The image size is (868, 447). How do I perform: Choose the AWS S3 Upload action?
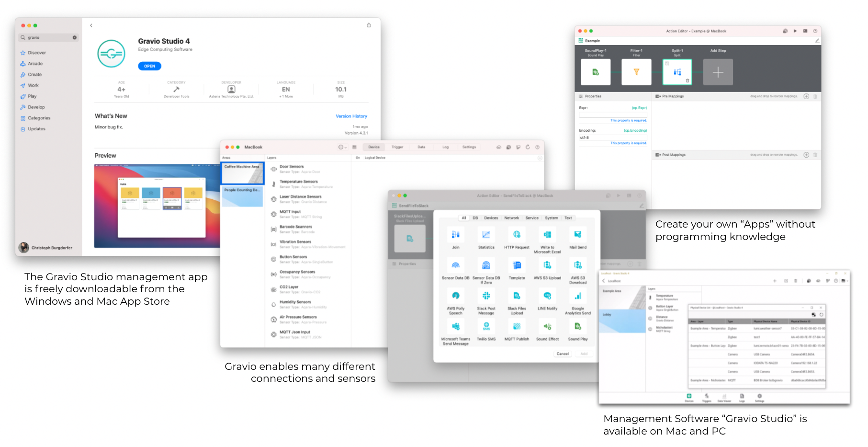point(547,265)
